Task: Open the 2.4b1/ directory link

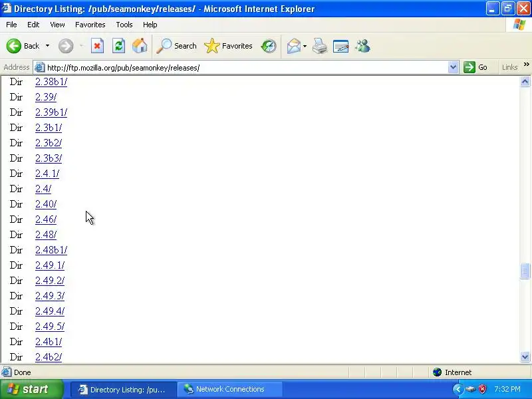Action: (49, 341)
